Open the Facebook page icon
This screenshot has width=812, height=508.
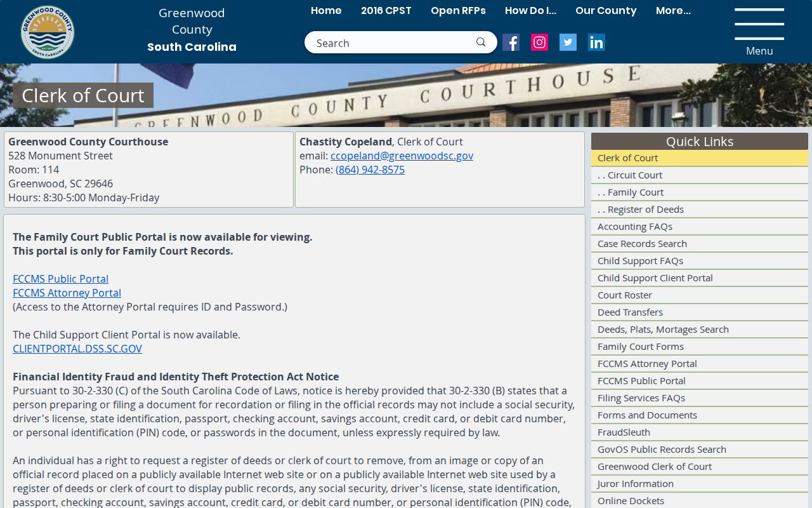pos(511,43)
